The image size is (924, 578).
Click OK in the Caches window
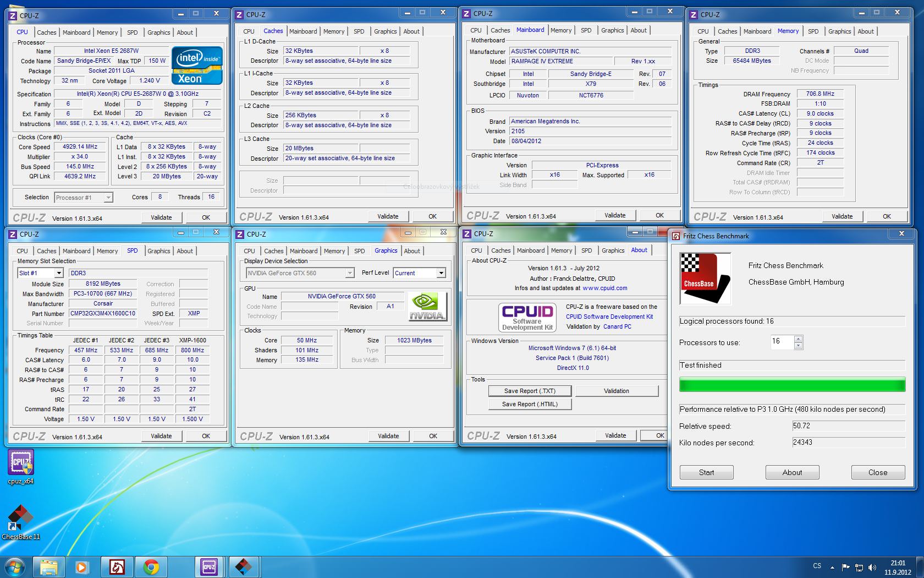click(x=433, y=216)
